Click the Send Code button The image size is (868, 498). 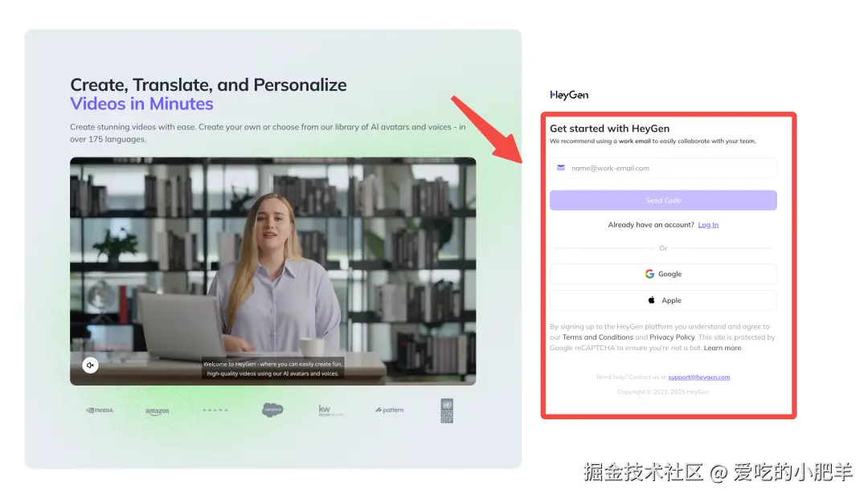point(663,200)
